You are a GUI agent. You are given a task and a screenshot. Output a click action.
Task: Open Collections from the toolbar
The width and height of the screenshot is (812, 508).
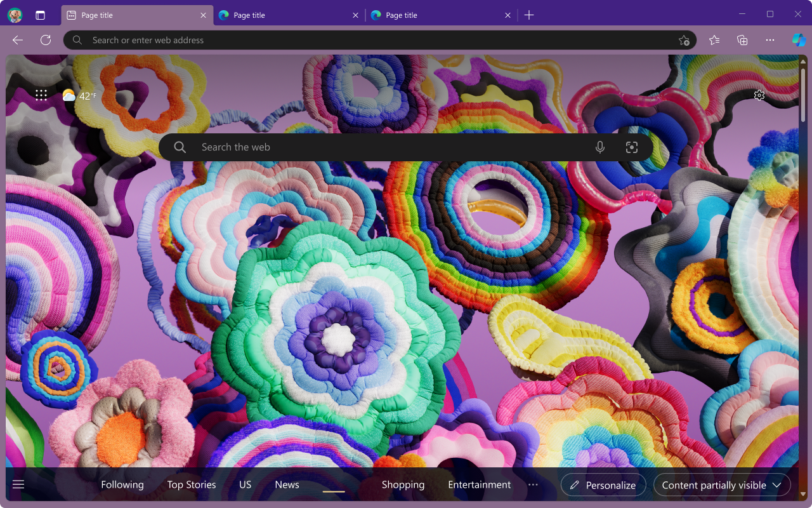742,40
